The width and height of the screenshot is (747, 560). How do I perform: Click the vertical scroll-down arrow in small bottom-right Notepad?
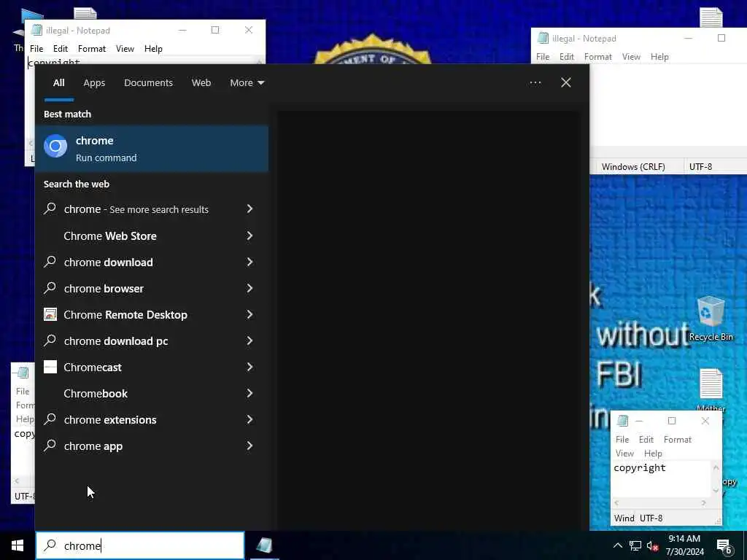(716, 491)
